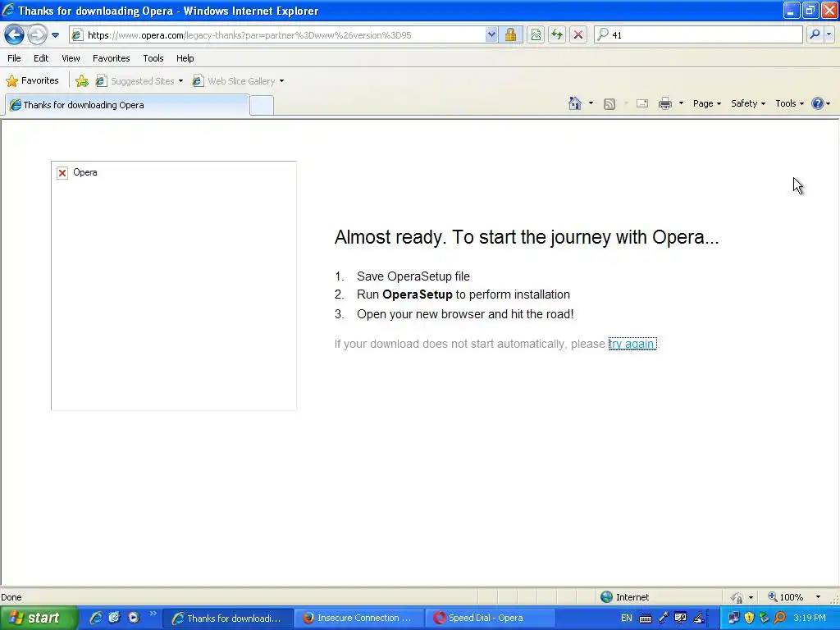The width and height of the screenshot is (840, 630).
Task: Click the Done status bar text
Action: pos(11,597)
